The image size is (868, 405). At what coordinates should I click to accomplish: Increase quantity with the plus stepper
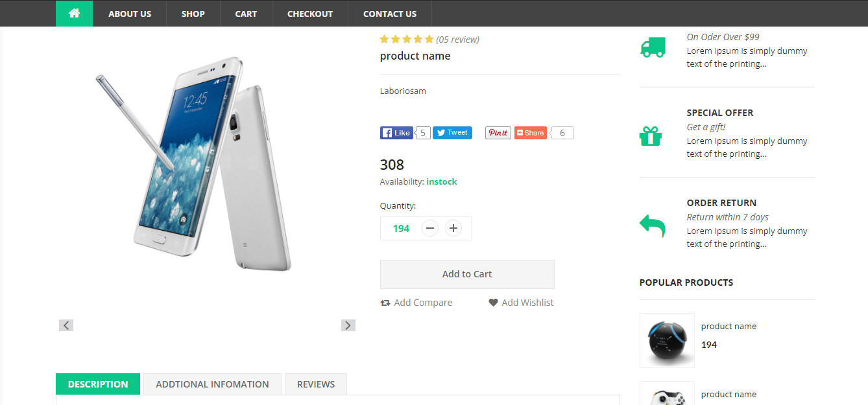[x=453, y=227]
